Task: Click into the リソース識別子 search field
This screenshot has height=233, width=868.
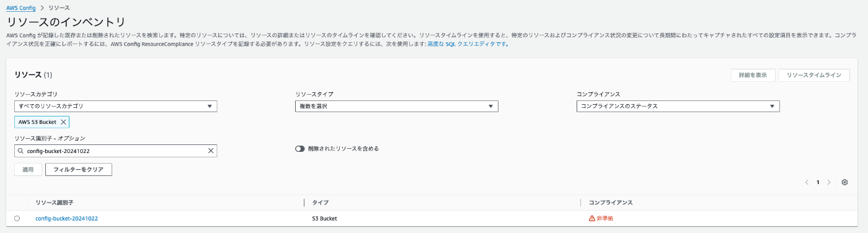Action: click(116, 151)
